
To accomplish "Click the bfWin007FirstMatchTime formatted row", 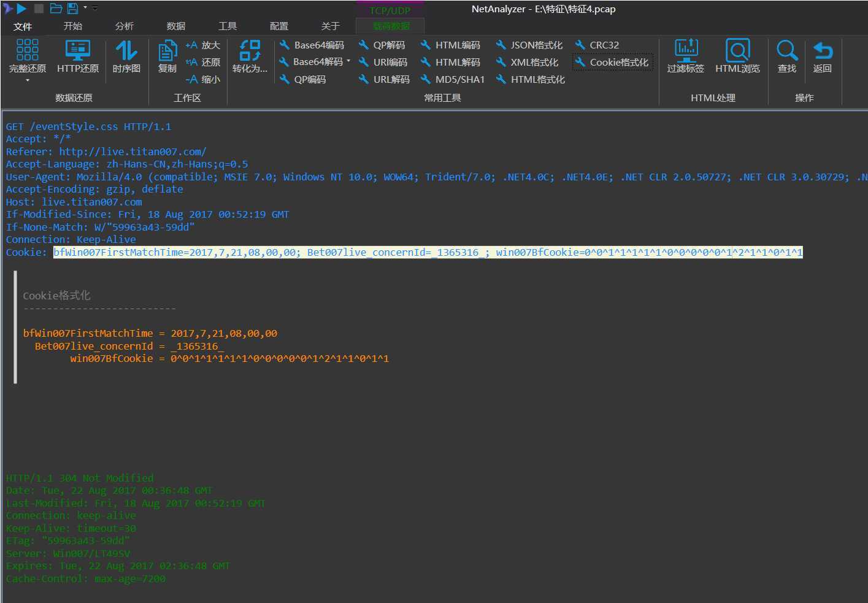I will 150,333.
